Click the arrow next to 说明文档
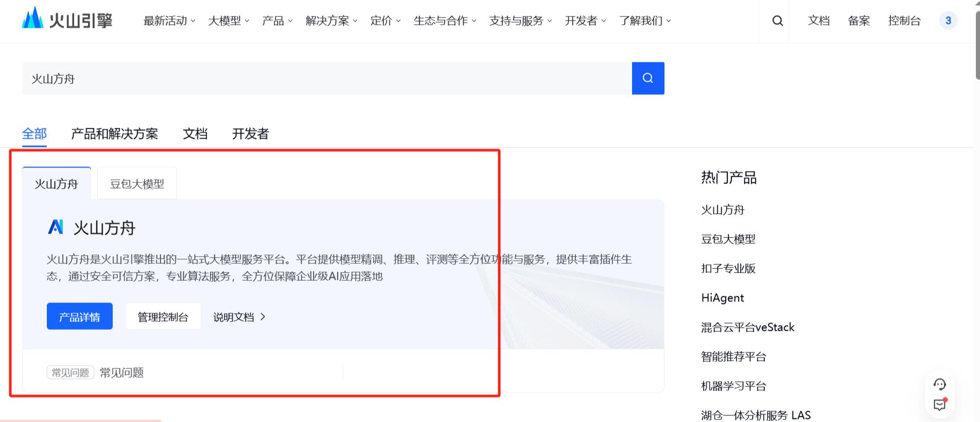The height and width of the screenshot is (422, 980). (x=263, y=317)
